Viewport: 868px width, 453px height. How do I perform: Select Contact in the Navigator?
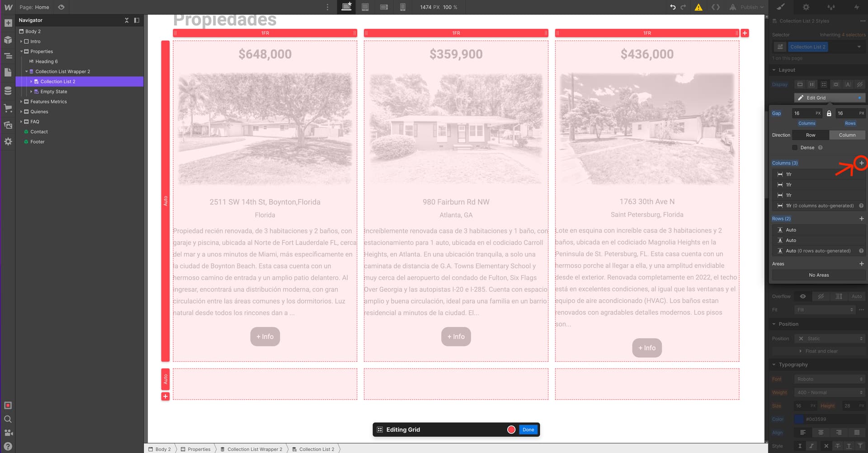pyautogui.click(x=39, y=132)
